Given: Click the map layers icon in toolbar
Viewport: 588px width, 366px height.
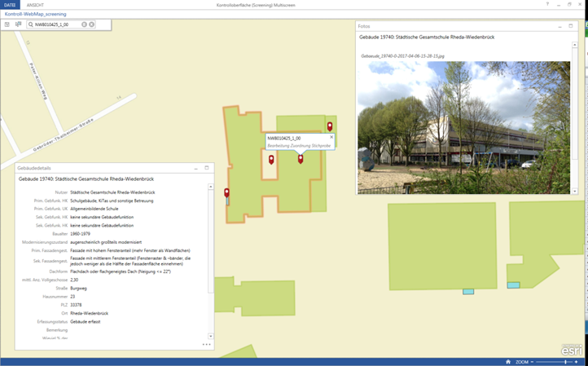Looking at the screenshot, I should coord(19,24).
